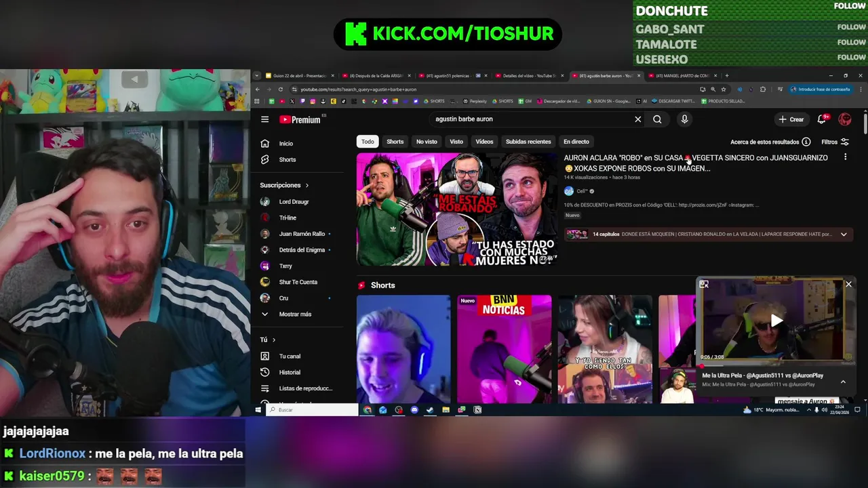This screenshot has height=488, width=868.
Task: Open a new browser tab
Action: tap(727, 76)
